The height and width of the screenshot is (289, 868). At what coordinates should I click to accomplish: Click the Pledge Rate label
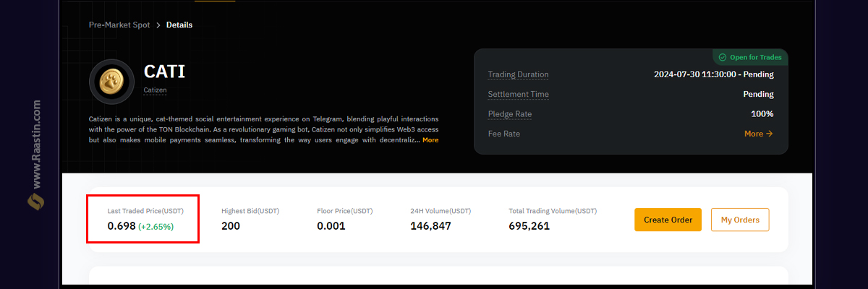point(509,114)
